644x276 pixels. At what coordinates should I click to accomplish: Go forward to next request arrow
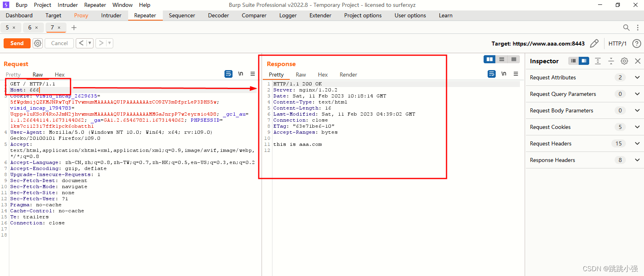pos(101,43)
